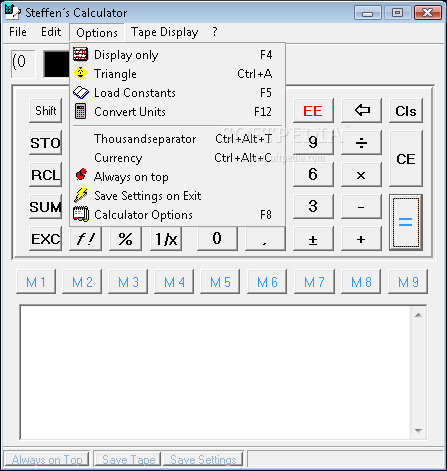Click the CE clear entry button
Viewport: 447px width, 471px height.
406,159
